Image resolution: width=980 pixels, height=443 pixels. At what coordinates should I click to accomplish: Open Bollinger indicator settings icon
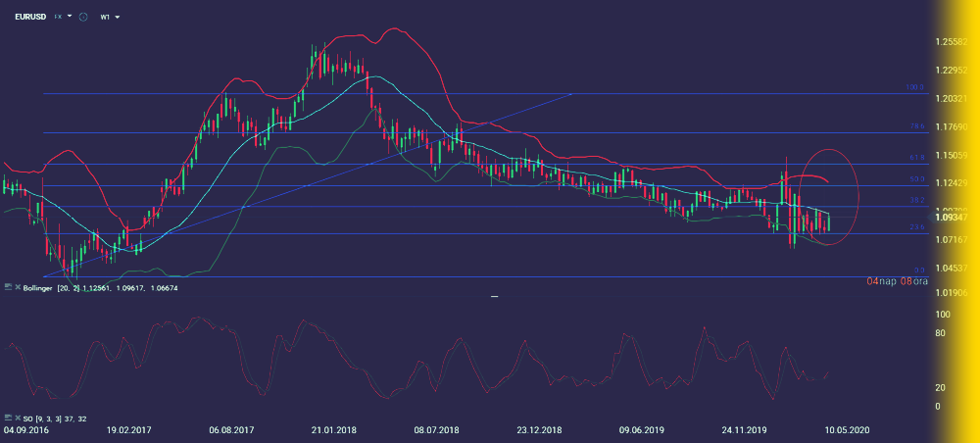coord(8,287)
